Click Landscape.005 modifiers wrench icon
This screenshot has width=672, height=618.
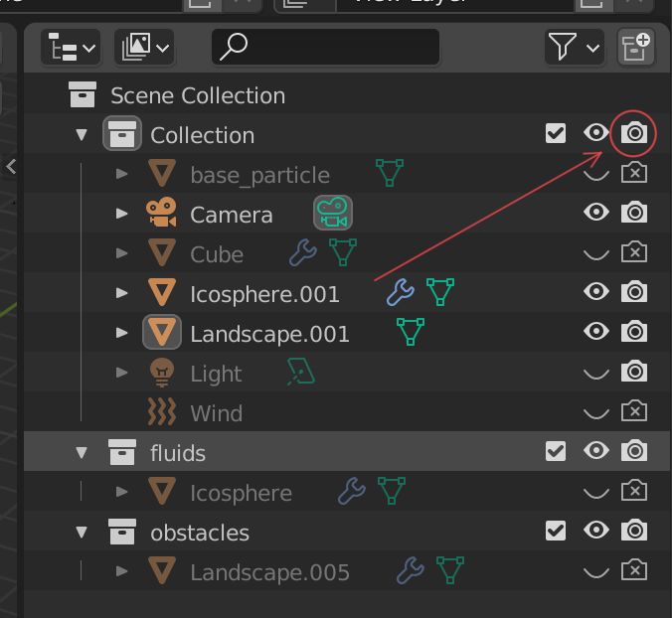[x=411, y=570]
